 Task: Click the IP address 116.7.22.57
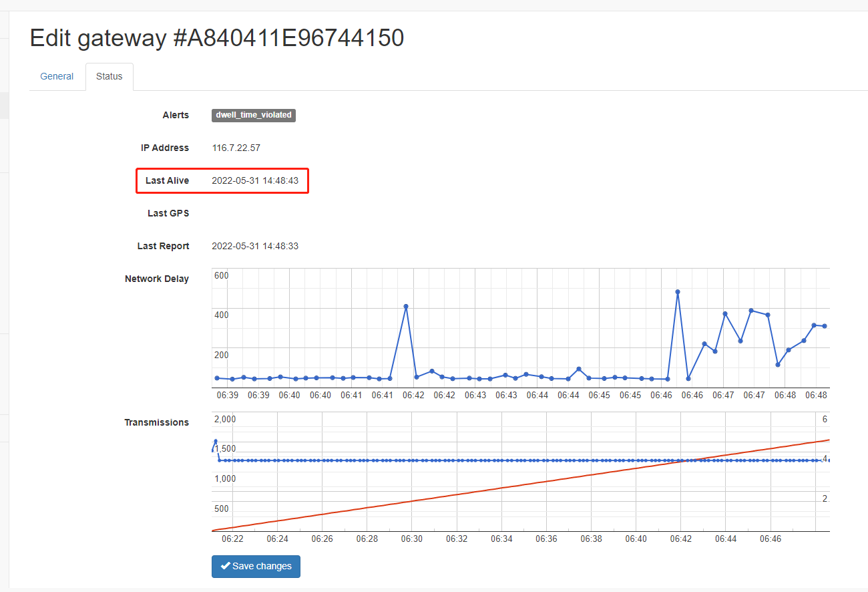[236, 148]
